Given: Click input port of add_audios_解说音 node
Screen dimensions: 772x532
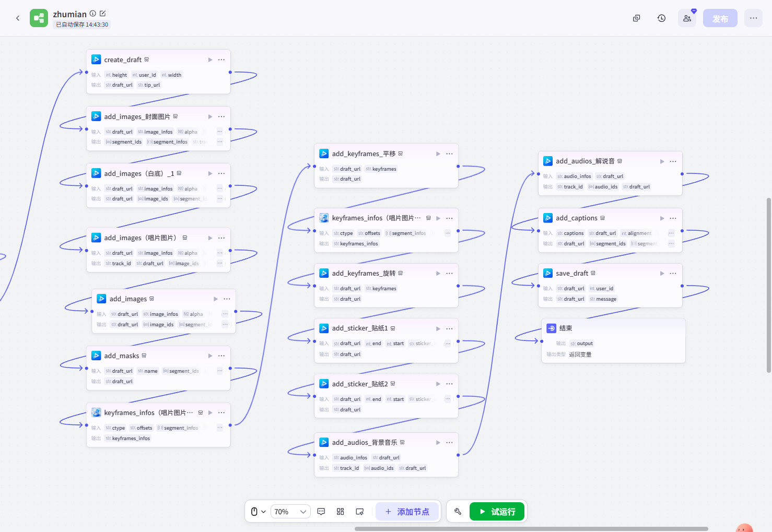Looking at the screenshot, I should coord(539,174).
